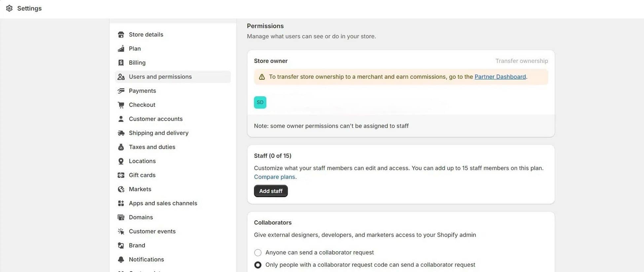Open the Partner Dashboard link
Image resolution: width=644 pixels, height=272 pixels.
tap(500, 76)
